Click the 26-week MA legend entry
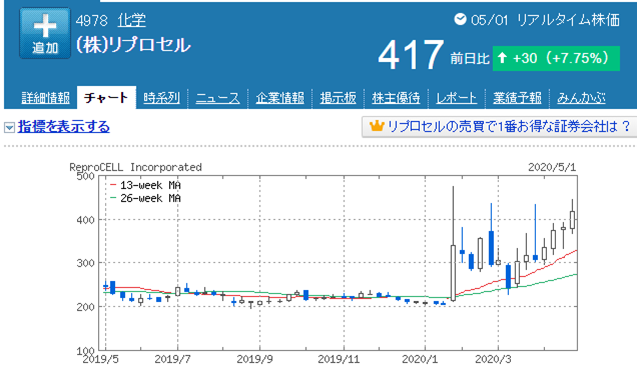 (145, 198)
